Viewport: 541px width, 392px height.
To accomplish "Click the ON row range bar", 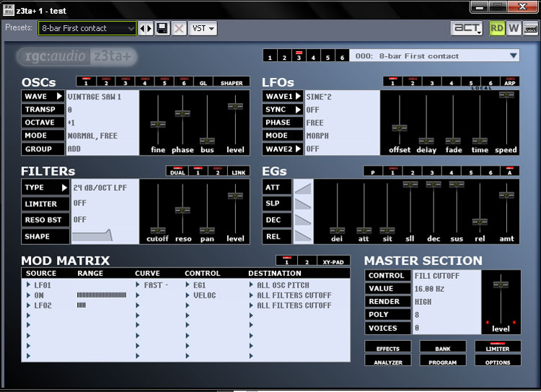I will pos(102,295).
